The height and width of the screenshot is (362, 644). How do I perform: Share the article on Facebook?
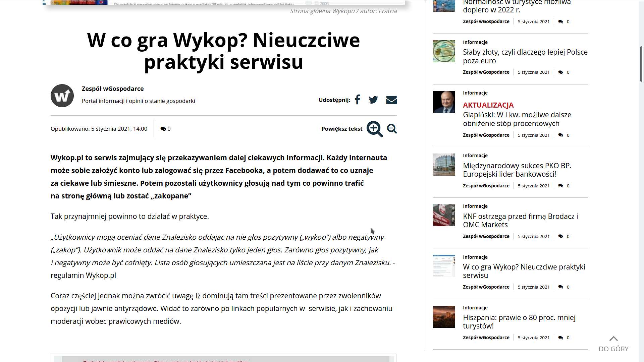coord(358,100)
